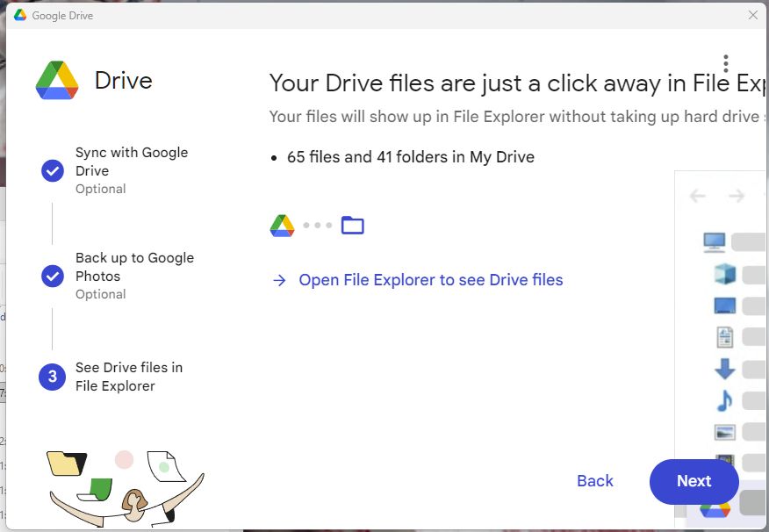The image size is (769, 532).
Task: Click the desktop screen icon in preview
Action: tap(725, 306)
